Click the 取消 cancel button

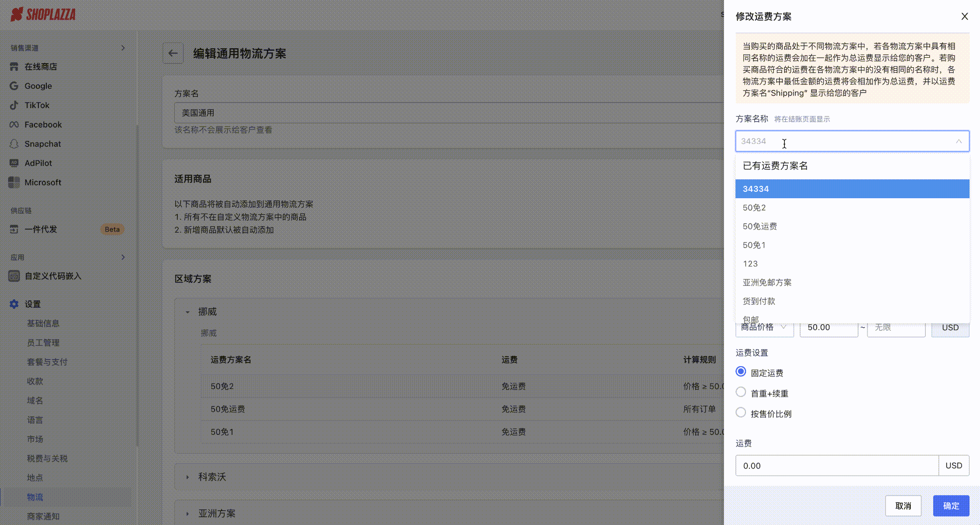(903, 506)
